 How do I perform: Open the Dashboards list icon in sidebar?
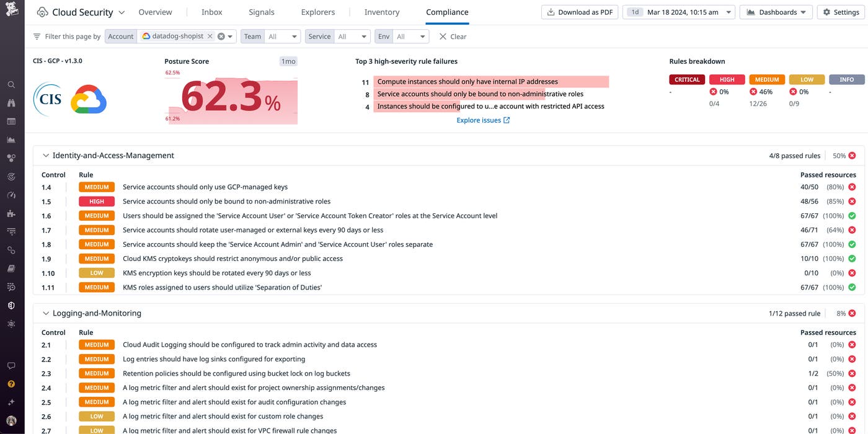click(x=12, y=122)
